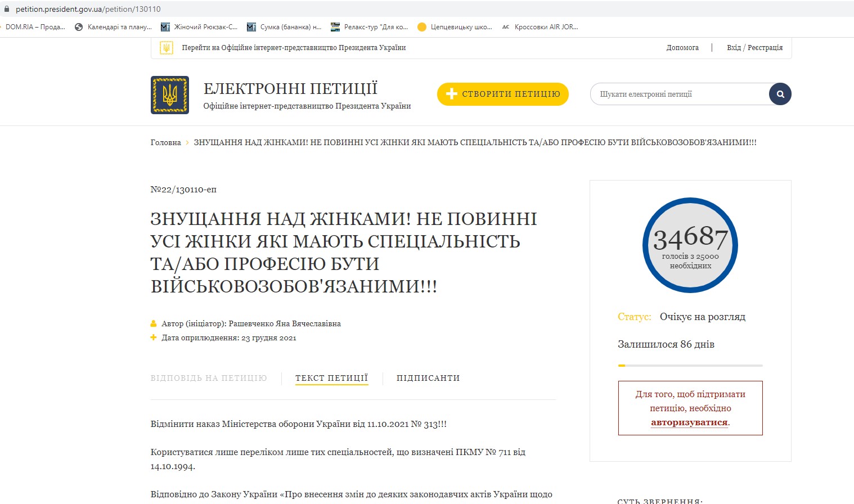Open the Календарі та плану bookmark
Viewport: 854px width, 504px height.
tap(114, 27)
